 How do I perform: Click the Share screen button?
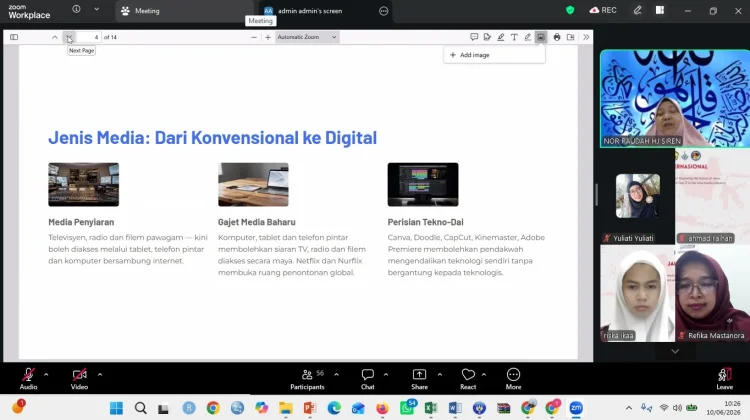coord(419,379)
